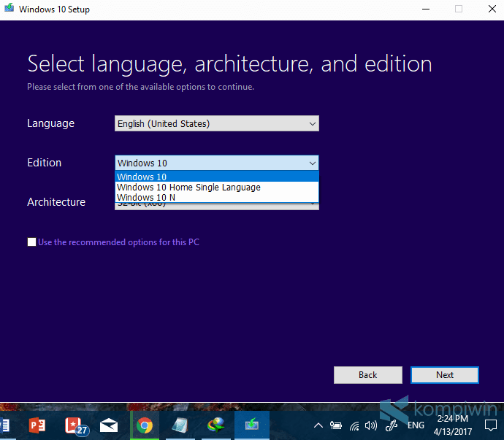504x440 pixels.
Task: Collapse the Edition combo box
Action: click(217, 163)
